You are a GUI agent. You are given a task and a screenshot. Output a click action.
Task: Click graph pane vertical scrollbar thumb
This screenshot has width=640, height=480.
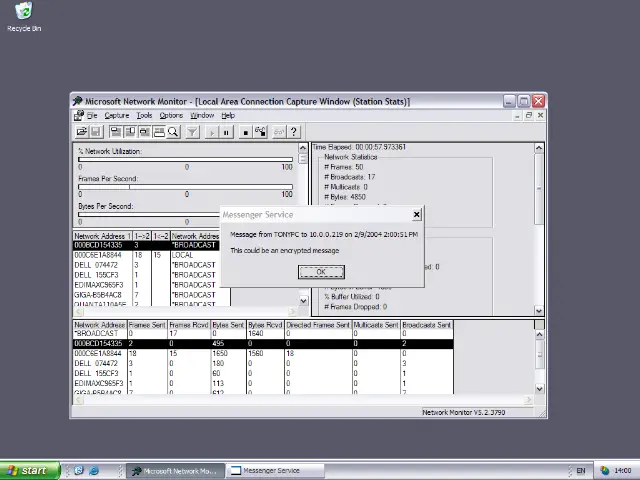pos(302,159)
